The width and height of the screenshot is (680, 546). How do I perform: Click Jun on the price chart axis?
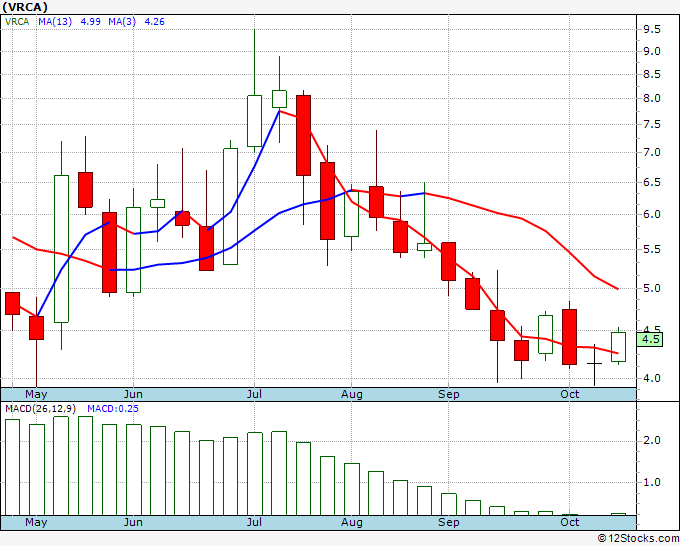[133, 394]
